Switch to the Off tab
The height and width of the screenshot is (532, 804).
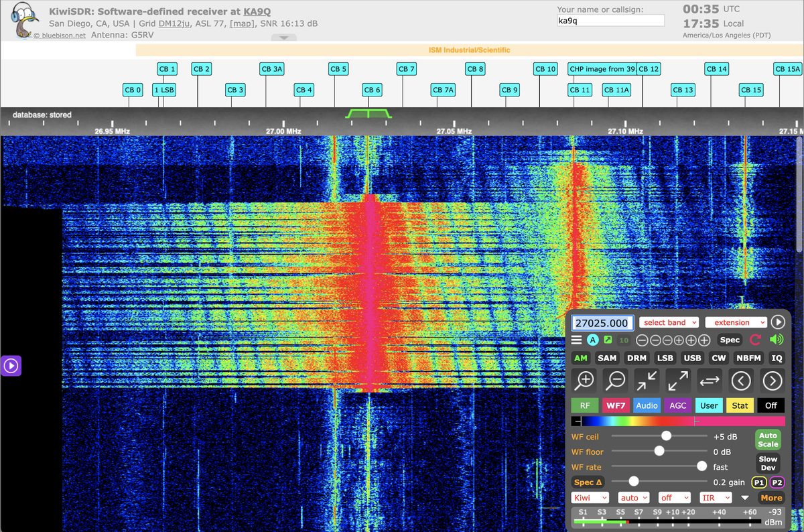pyautogui.click(x=771, y=405)
